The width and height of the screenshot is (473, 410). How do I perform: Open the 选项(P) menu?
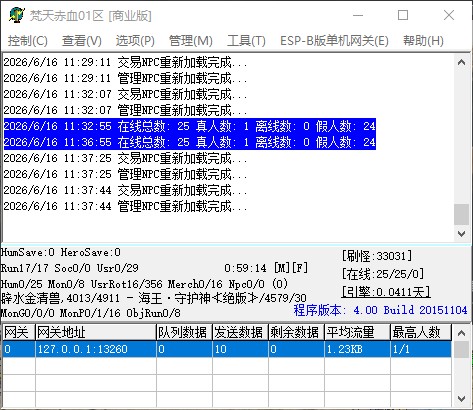[x=135, y=41]
